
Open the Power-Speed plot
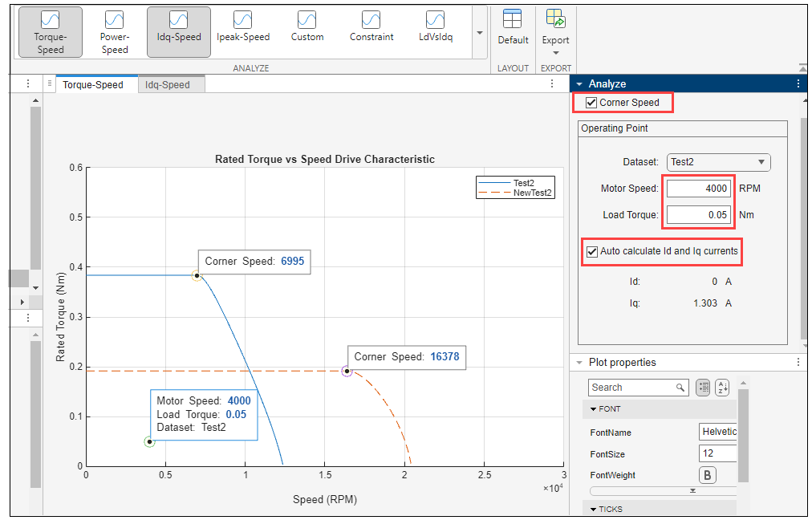[114, 32]
